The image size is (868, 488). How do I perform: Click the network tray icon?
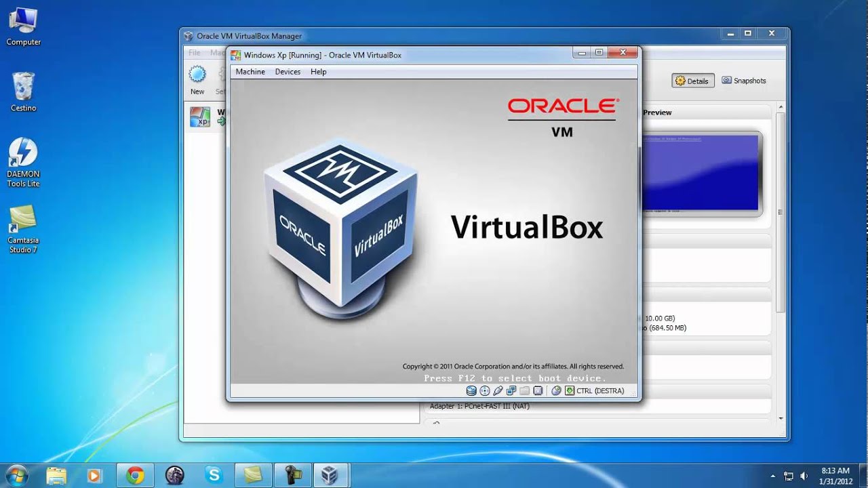[789, 476]
